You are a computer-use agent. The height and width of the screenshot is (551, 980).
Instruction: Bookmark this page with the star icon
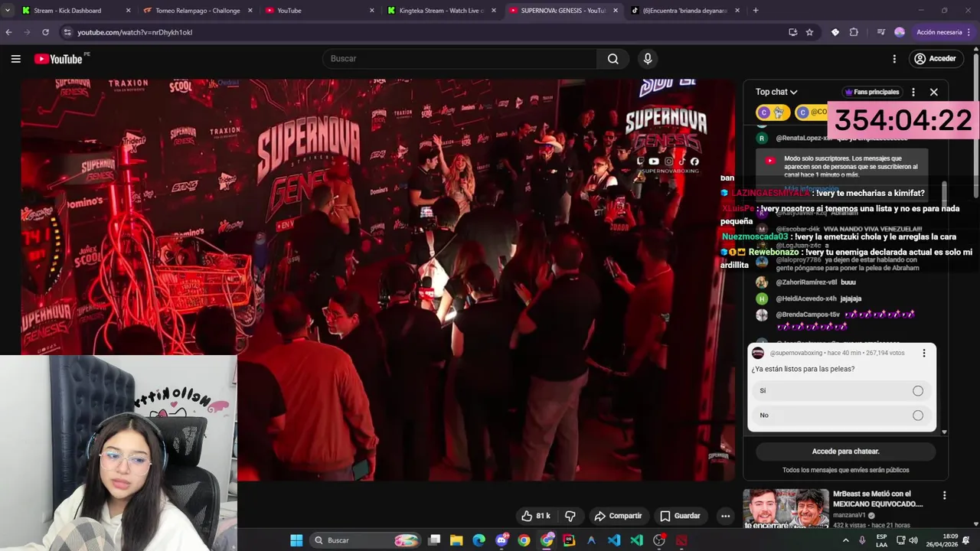809,32
